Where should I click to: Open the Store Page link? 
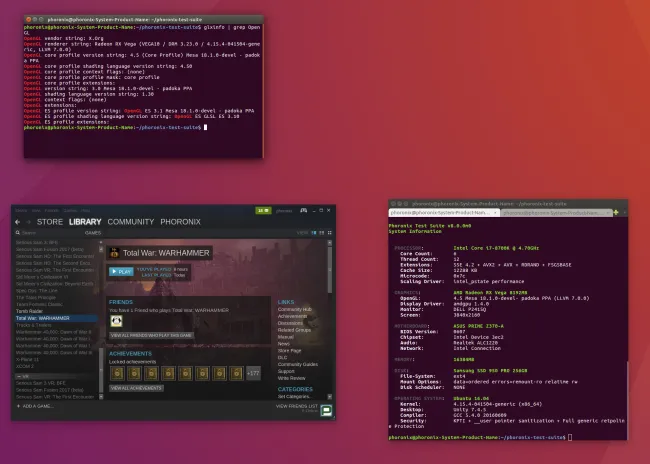click(x=289, y=351)
